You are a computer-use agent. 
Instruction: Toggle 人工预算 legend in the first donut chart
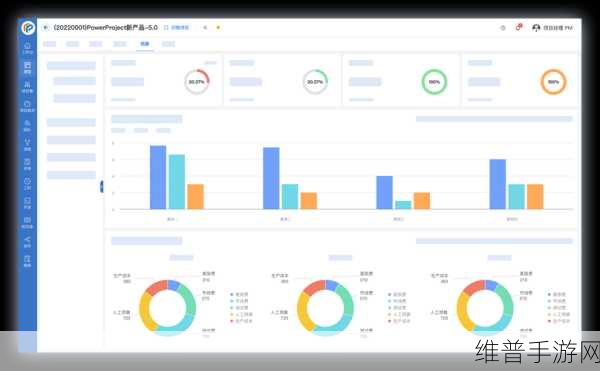click(x=241, y=314)
